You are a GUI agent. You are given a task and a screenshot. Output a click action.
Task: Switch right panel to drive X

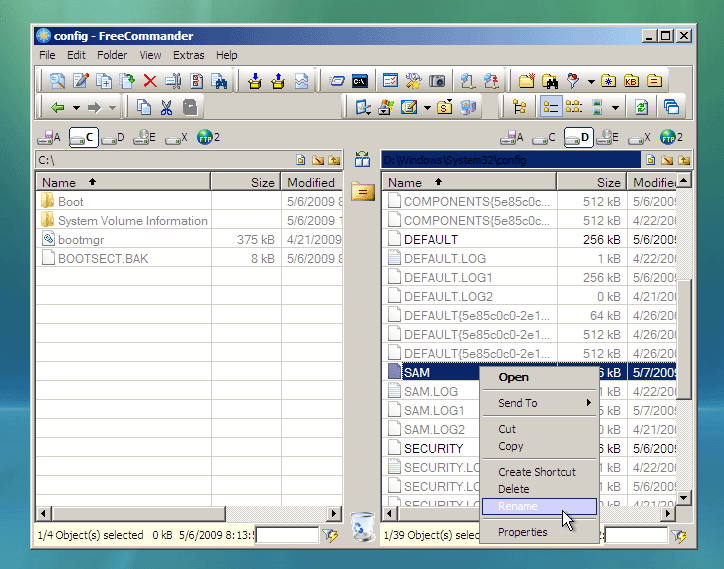(640, 138)
